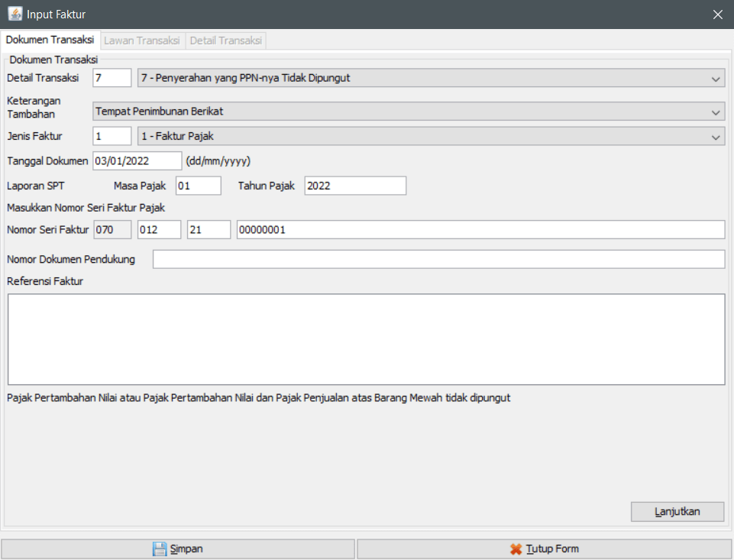This screenshot has height=560, width=734.
Task: Click the Nomor Seri Faktur field 070
Action: [x=112, y=230]
